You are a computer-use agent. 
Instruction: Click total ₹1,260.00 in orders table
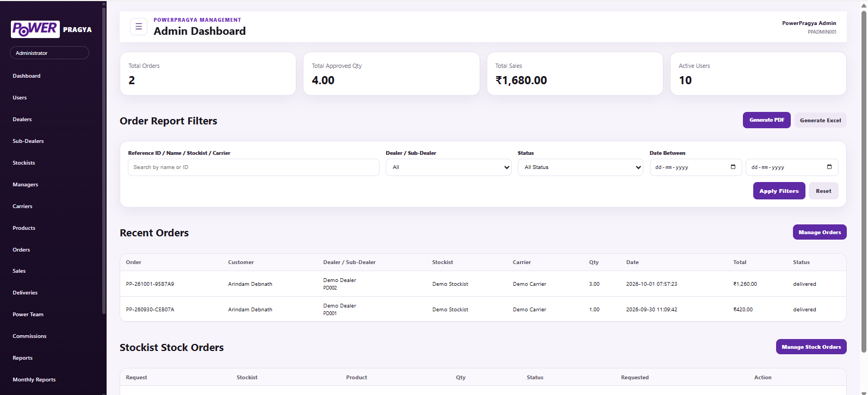(745, 284)
